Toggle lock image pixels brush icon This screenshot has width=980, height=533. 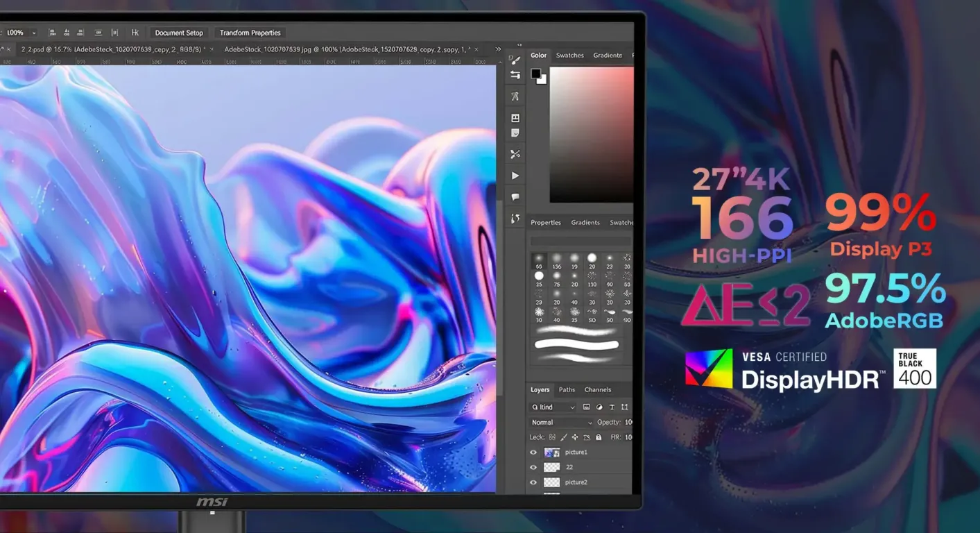564,437
